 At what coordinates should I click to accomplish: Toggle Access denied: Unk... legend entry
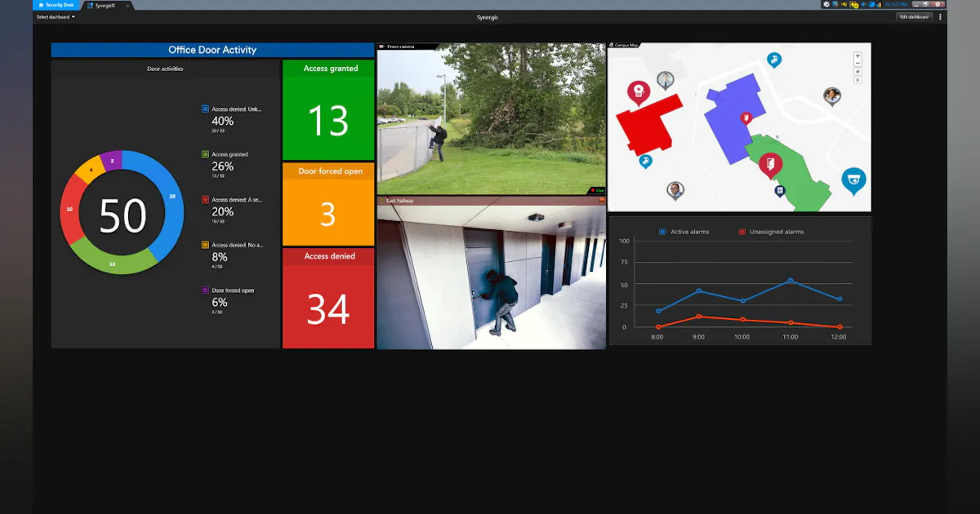coord(232,109)
